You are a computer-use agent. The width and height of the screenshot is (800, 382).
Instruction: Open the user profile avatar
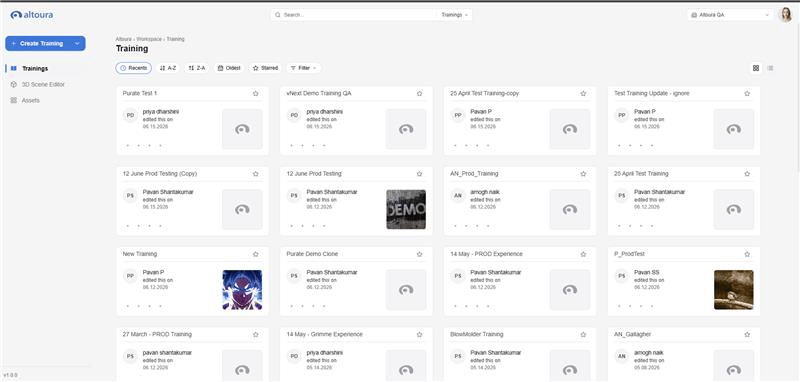pyautogui.click(x=785, y=15)
